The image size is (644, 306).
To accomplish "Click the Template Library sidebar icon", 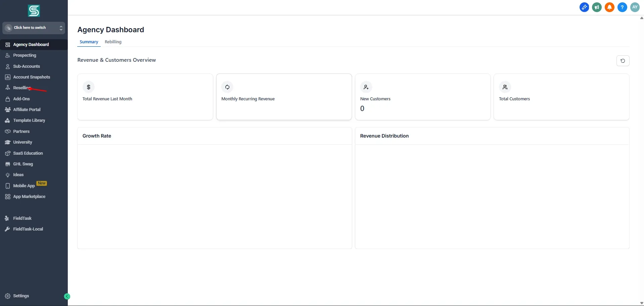I will coord(8,120).
